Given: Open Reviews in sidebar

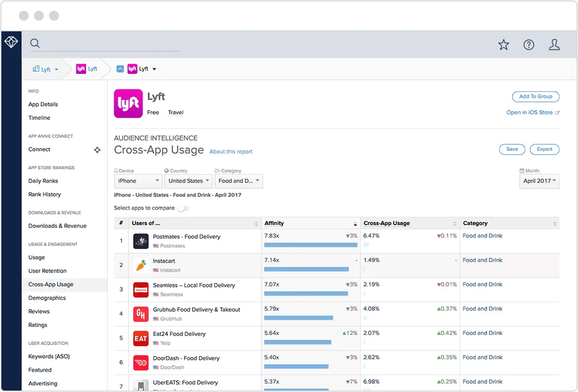Looking at the screenshot, I should click(39, 312).
